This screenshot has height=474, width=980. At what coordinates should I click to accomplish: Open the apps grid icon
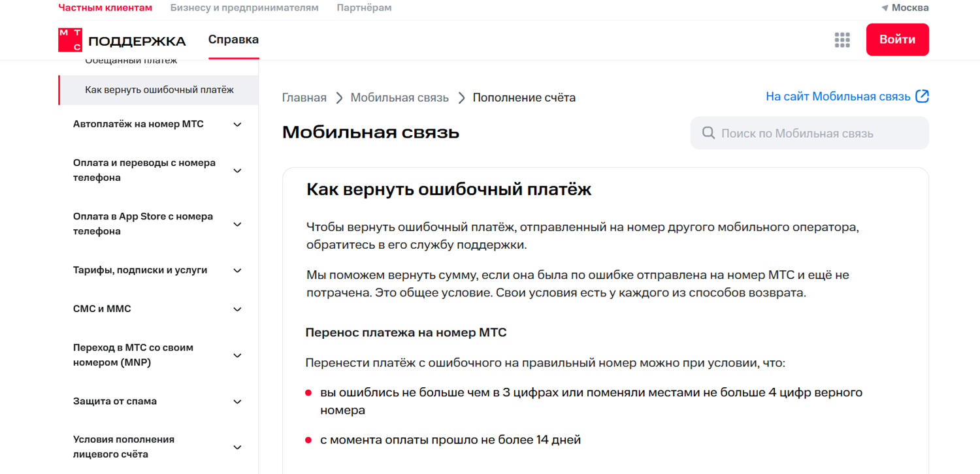[842, 40]
